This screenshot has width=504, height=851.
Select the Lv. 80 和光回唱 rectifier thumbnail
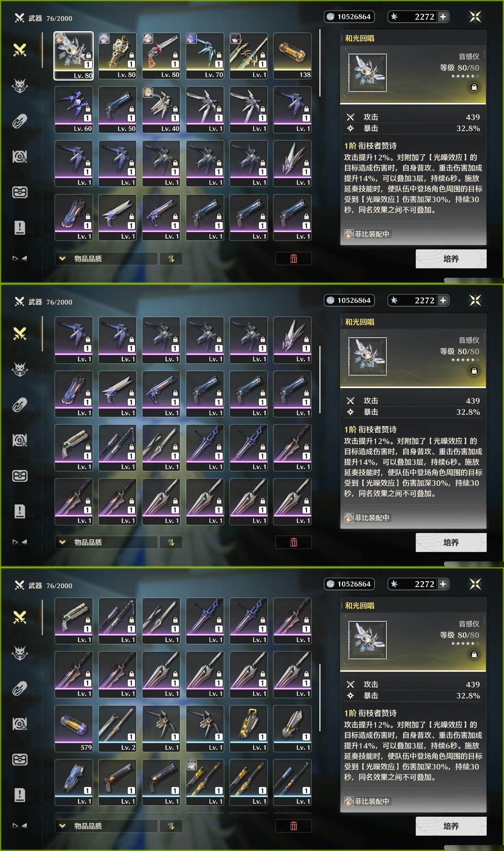(x=74, y=56)
